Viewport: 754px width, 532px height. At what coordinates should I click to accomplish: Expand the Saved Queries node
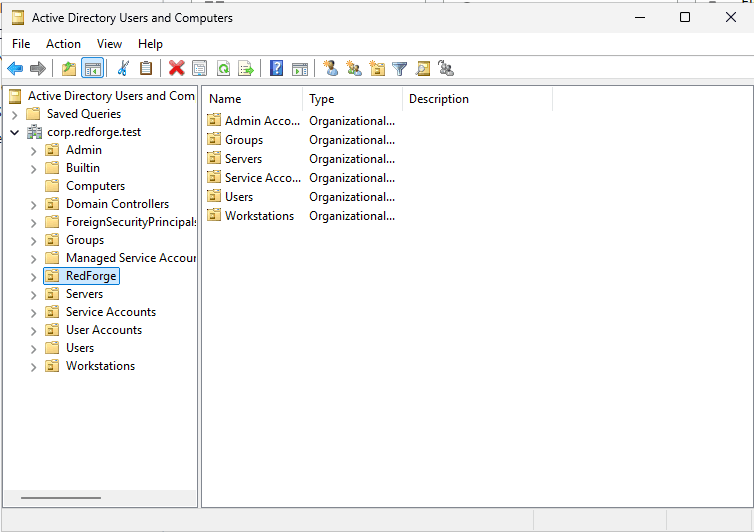point(14,114)
